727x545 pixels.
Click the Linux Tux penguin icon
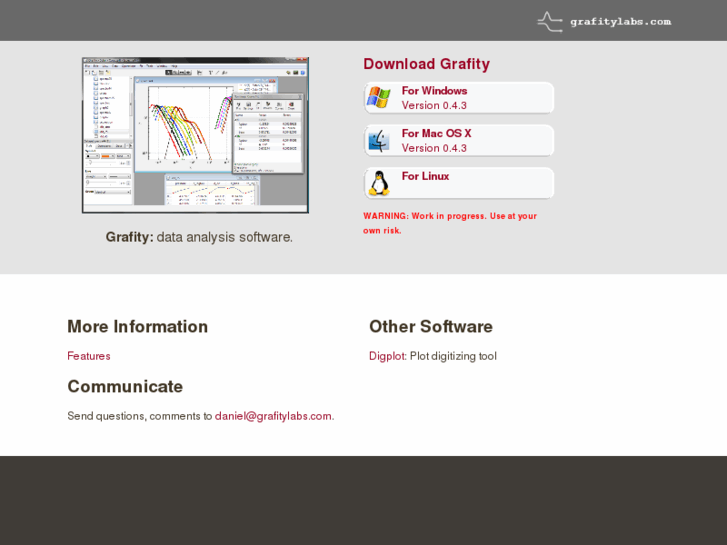[x=379, y=183]
